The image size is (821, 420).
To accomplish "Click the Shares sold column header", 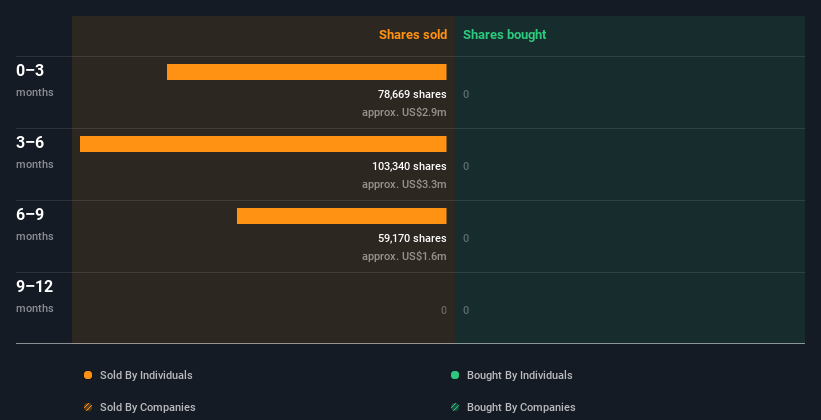I will [413, 35].
